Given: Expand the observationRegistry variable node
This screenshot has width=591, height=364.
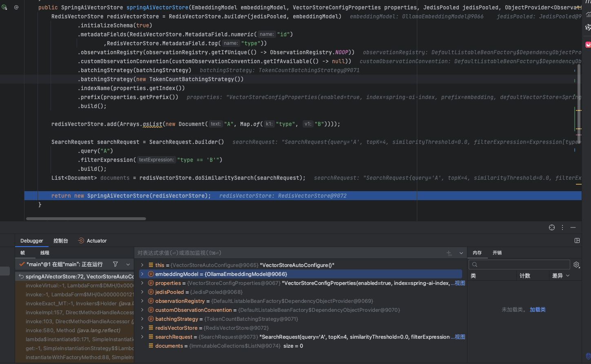Looking at the screenshot, I should click(x=142, y=301).
